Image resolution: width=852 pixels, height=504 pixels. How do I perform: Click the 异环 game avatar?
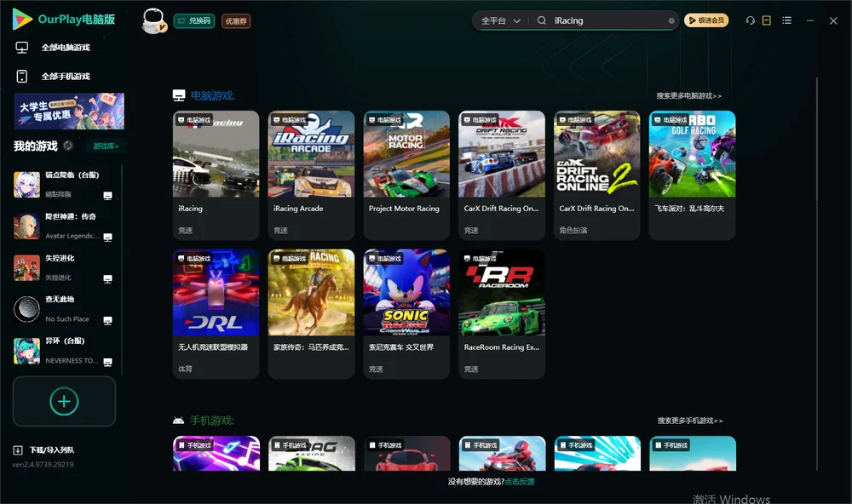coord(26,351)
